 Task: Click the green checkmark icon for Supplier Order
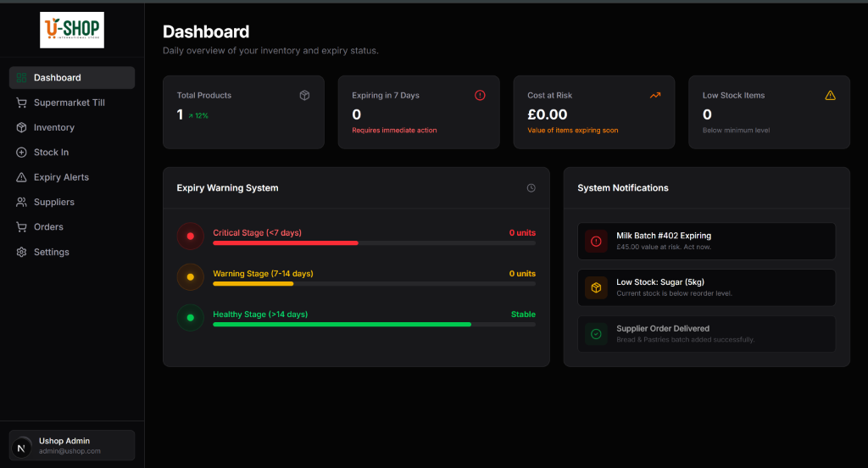[x=596, y=334]
